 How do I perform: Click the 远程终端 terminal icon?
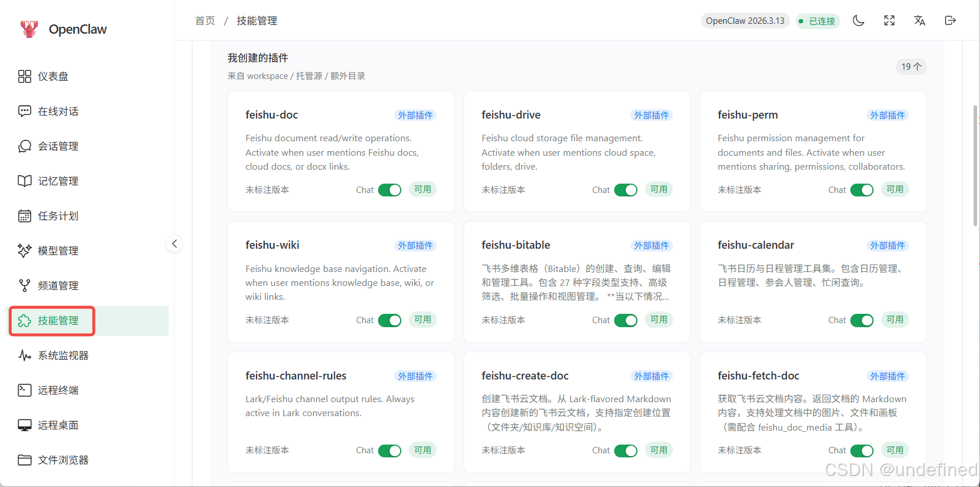pyautogui.click(x=24, y=391)
